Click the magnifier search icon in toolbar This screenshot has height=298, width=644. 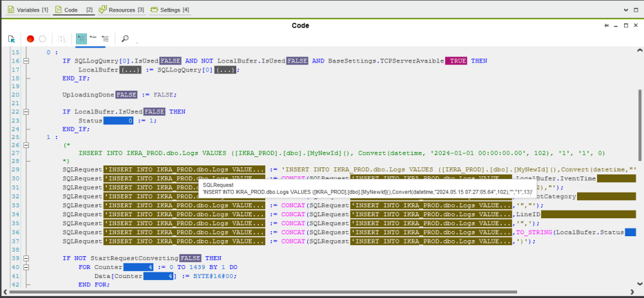(125, 39)
